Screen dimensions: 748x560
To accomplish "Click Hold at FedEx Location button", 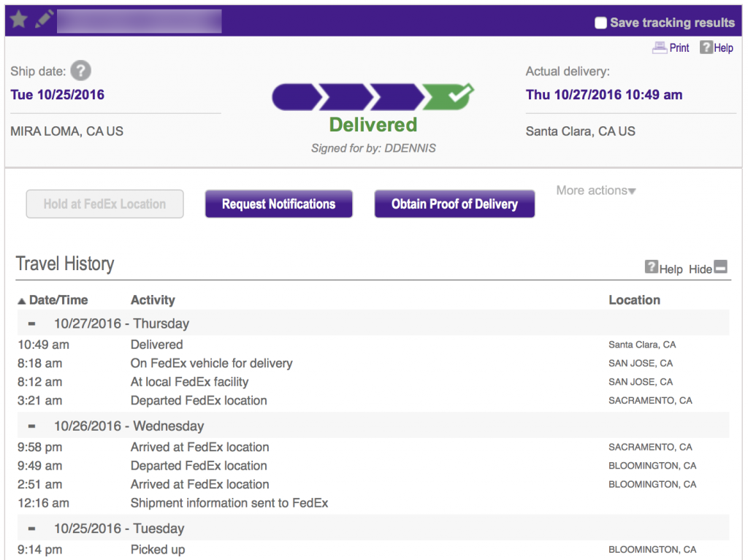I will 105,204.
